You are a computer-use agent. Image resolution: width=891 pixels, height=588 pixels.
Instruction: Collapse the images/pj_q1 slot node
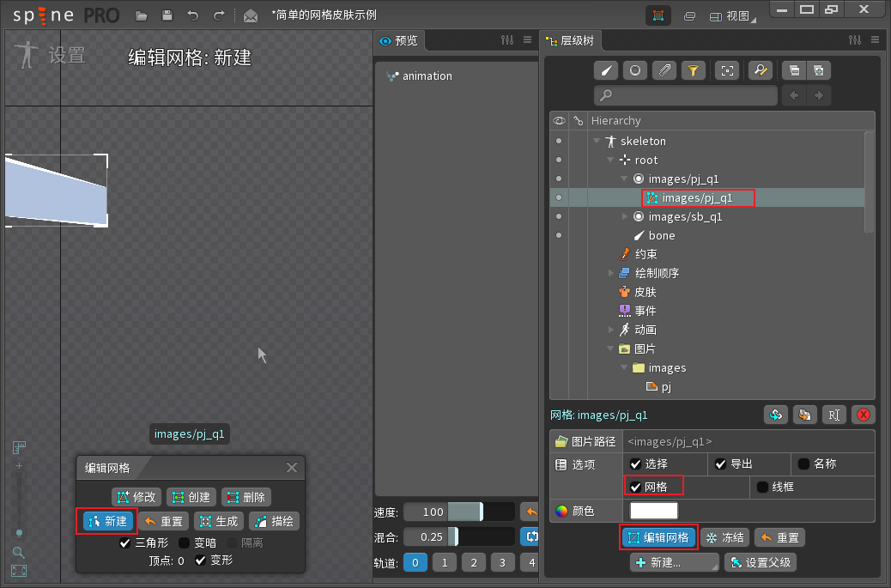point(624,179)
